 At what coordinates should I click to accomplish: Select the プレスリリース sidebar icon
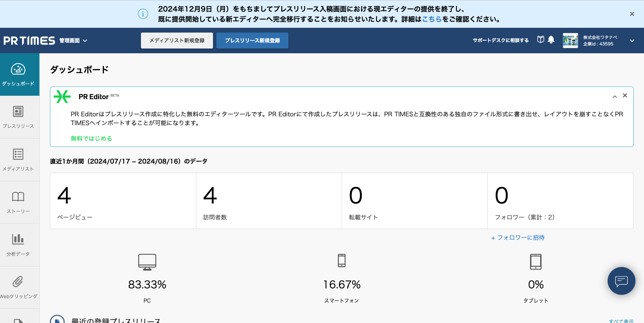(x=19, y=117)
